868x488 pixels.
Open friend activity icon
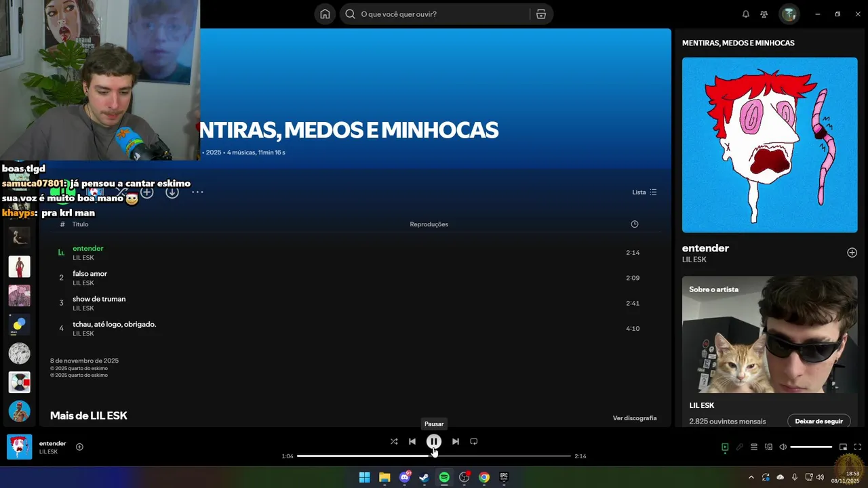(x=764, y=14)
